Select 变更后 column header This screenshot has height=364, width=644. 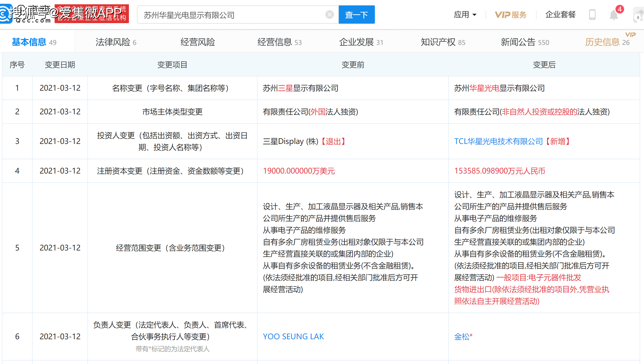(x=544, y=65)
